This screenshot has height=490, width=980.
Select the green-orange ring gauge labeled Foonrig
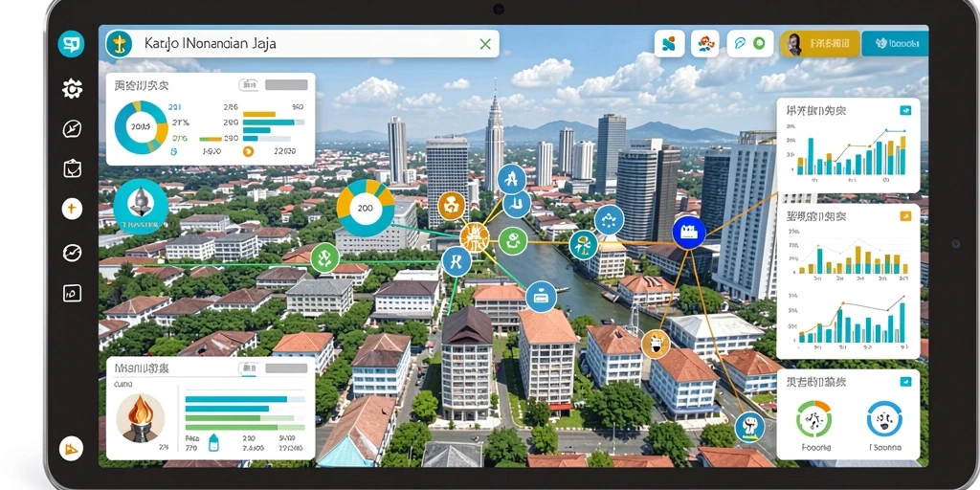pyautogui.click(x=813, y=418)
